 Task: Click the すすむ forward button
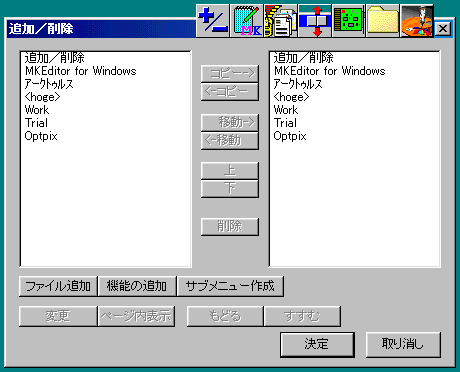tap(302, 316)
